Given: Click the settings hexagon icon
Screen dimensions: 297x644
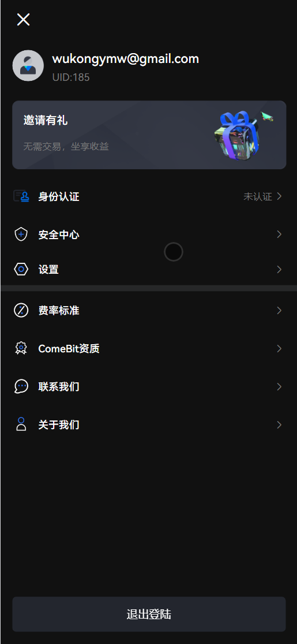Looking at the screenshot, I should click(21, 269).
